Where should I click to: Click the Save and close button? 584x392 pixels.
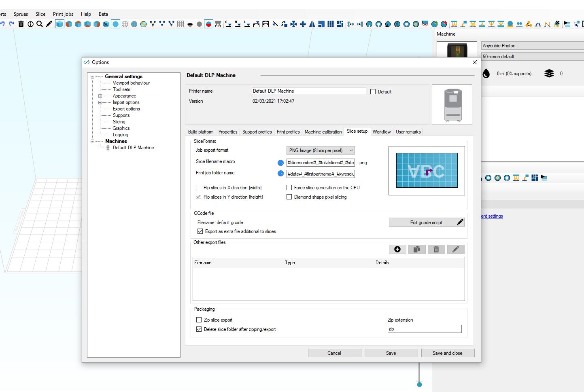click(447, 353)
